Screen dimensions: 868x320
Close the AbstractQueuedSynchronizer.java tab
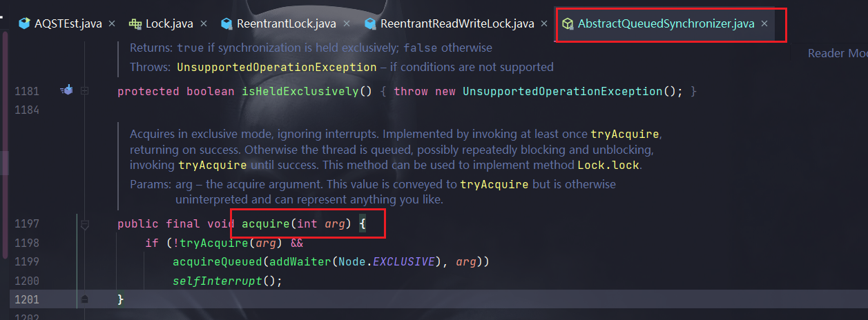(x=764, y=23)
